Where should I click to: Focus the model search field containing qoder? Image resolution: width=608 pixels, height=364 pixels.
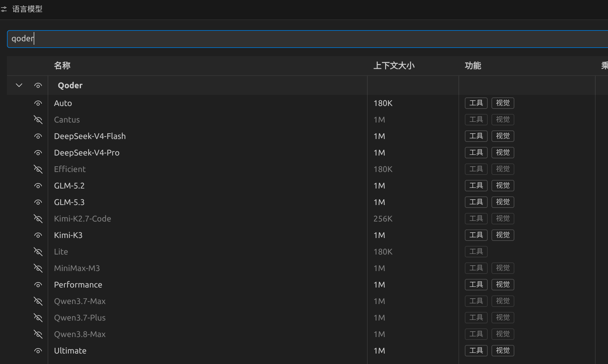pos(307,39)
